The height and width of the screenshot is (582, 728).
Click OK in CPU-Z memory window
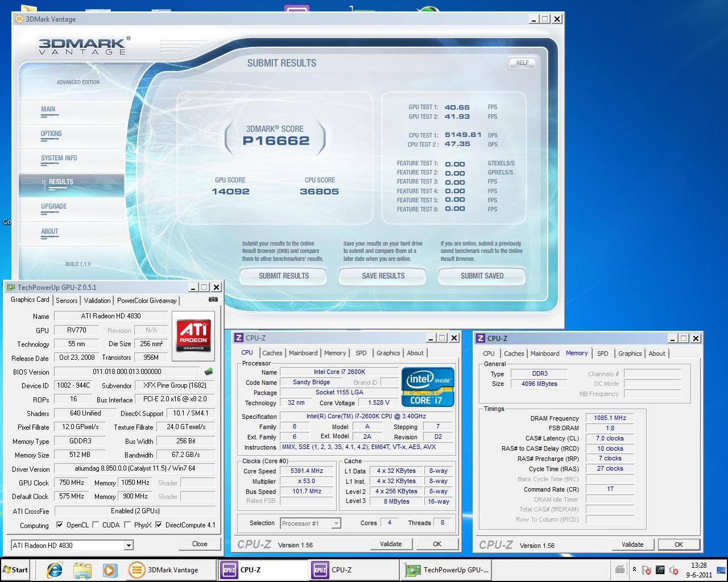(x=679, y=544)
